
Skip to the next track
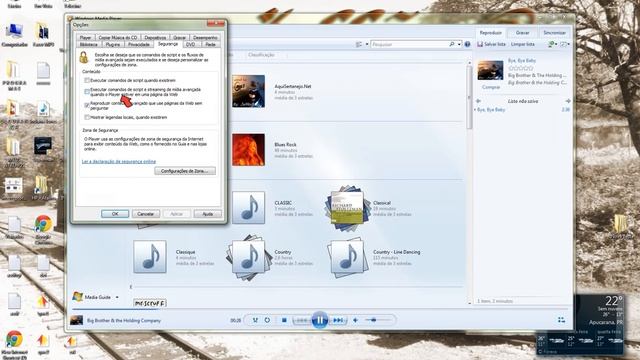(x=338, y=320)
